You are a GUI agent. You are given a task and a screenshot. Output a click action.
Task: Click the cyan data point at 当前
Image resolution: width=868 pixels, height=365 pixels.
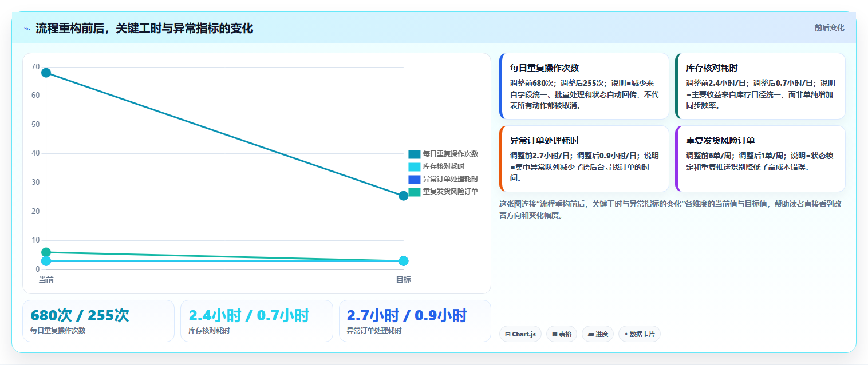[46, 261]
